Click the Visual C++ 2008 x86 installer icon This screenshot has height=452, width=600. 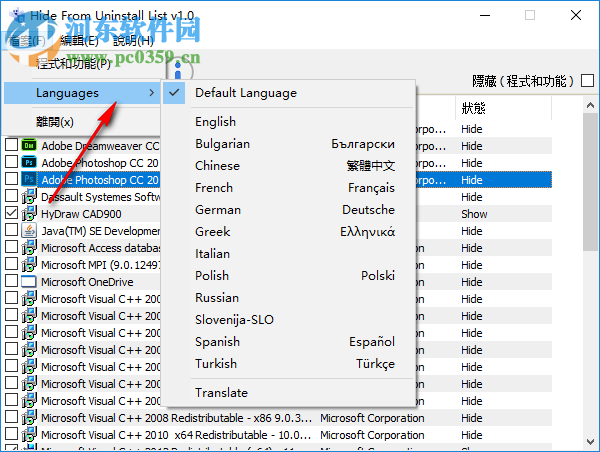point(29,417)
